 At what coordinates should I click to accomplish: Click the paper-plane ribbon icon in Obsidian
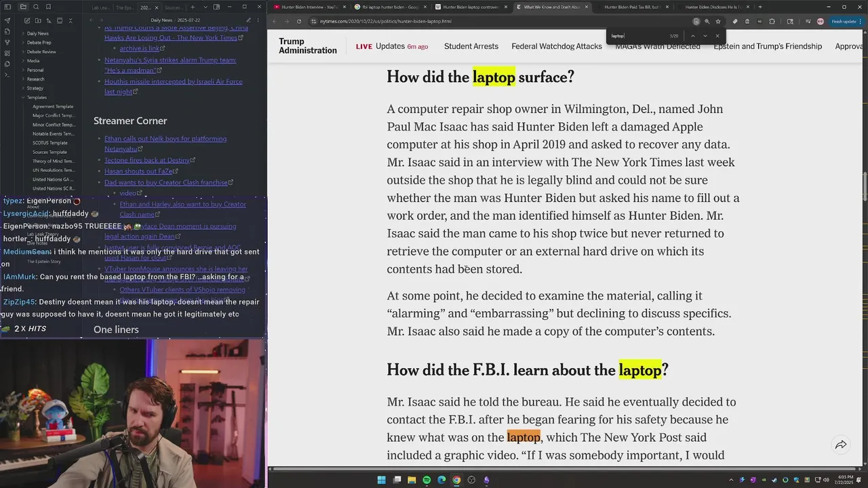[7, 20]
